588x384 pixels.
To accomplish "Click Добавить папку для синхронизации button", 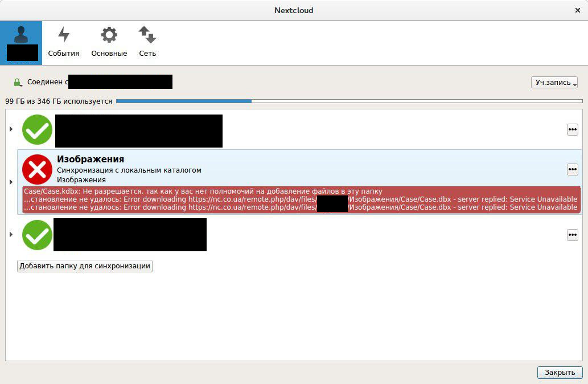I will [85, 266].
